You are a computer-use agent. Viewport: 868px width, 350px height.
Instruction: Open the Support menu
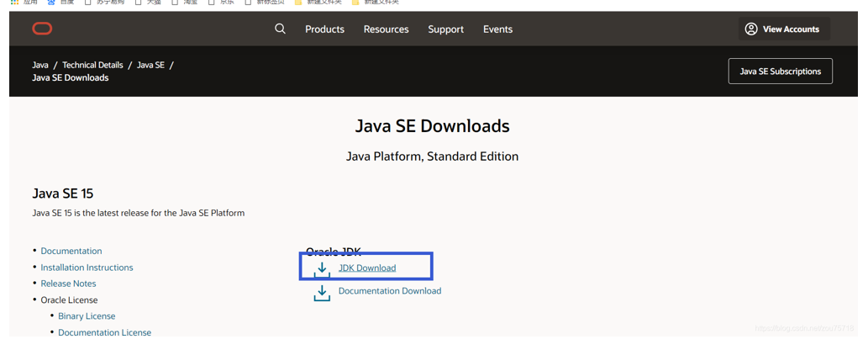pyautogui.click(x=445, y=29)
